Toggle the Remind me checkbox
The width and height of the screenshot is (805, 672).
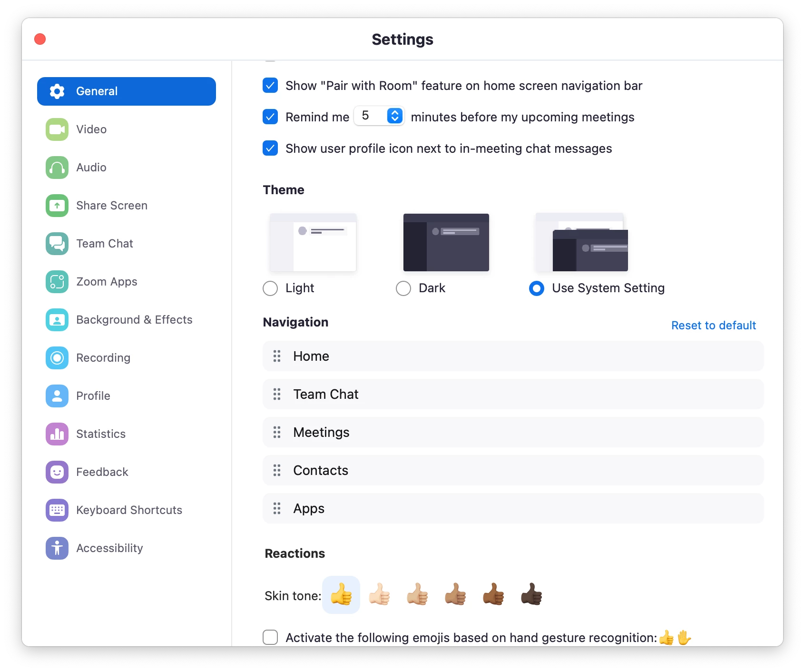click(x=270, y=117)
